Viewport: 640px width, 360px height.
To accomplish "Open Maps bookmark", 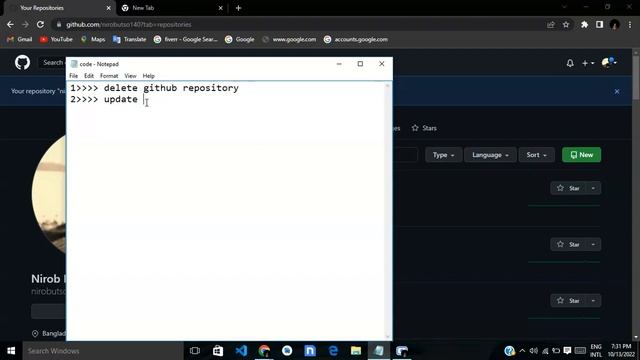I will point(93,39).
